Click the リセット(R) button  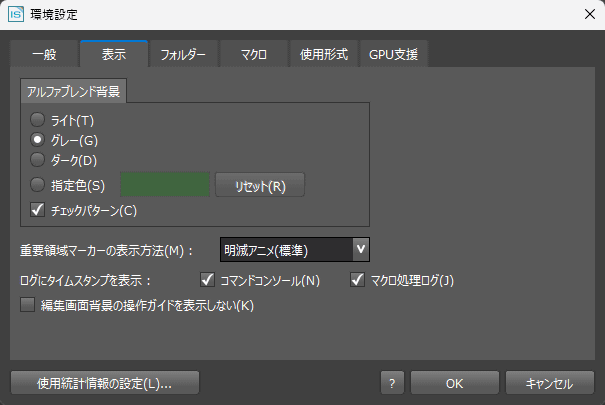(x=260, y=185)
